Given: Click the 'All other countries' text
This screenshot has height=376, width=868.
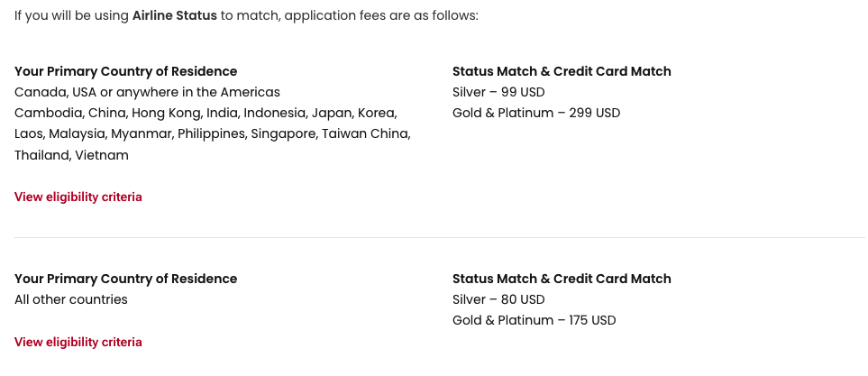Looking at the screenshot, I should (71, 299).
